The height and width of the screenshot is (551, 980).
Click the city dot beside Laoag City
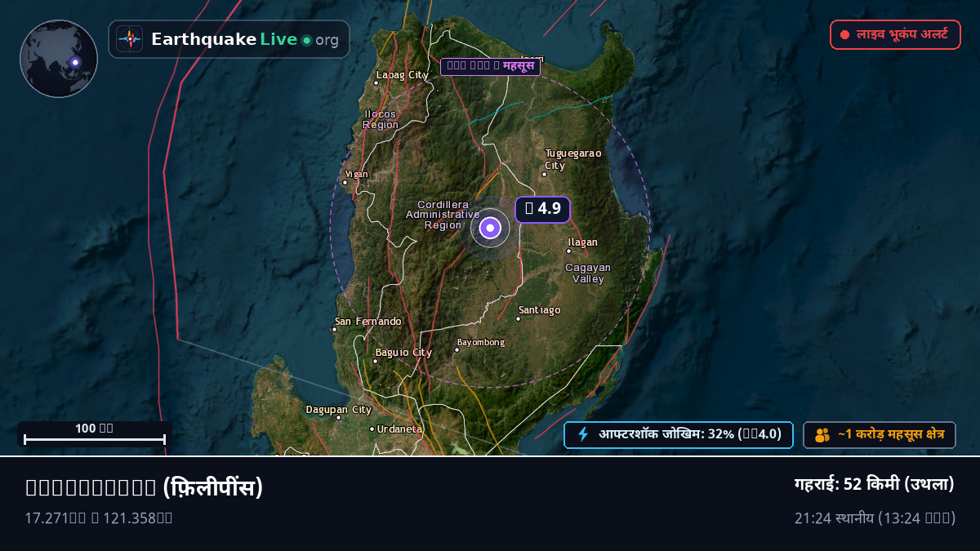[x=376, y=82]
